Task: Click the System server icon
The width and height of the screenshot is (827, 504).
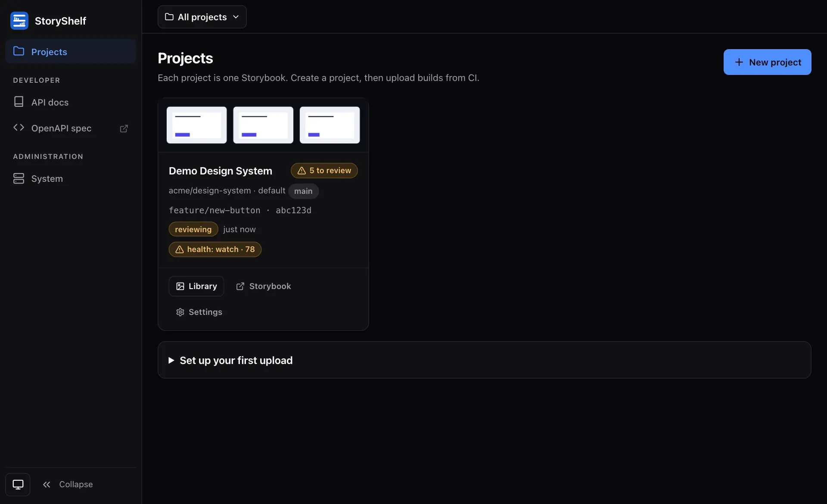Action: 19,178
